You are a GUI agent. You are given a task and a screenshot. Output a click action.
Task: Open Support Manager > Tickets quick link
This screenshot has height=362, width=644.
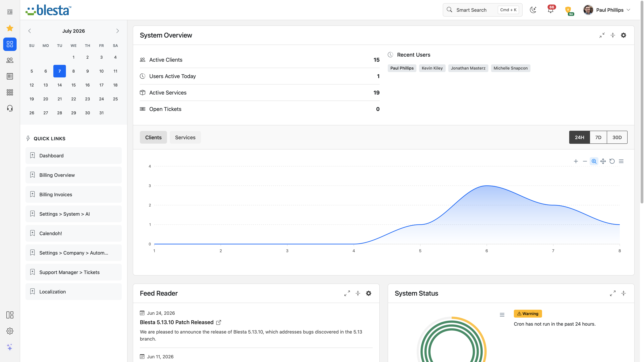click(x=73, y=272)
